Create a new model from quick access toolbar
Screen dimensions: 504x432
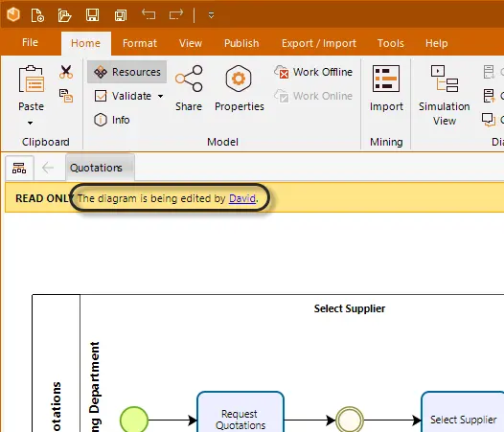tap(37, 14)
